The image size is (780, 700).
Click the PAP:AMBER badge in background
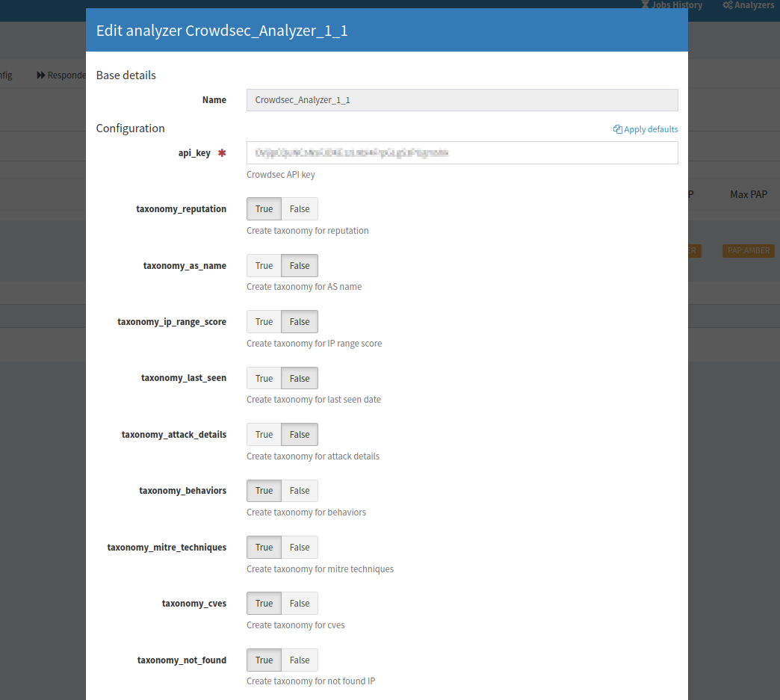point(748,251)
